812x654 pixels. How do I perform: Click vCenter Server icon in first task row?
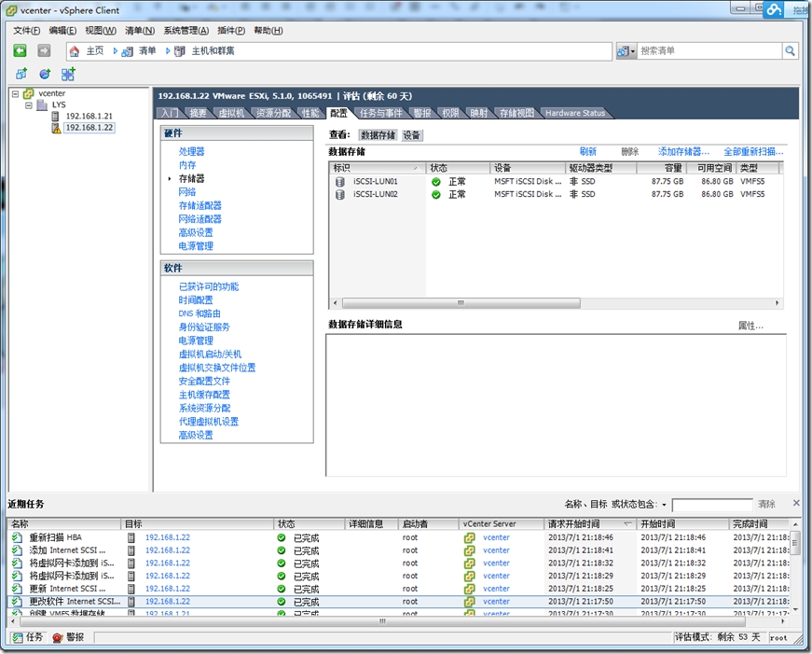coord(470,538)
